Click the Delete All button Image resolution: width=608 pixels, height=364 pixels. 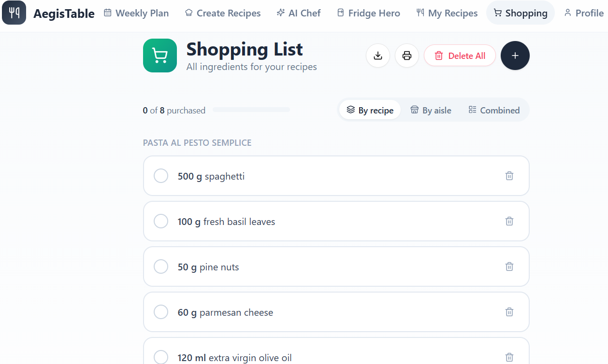[460, 56]
